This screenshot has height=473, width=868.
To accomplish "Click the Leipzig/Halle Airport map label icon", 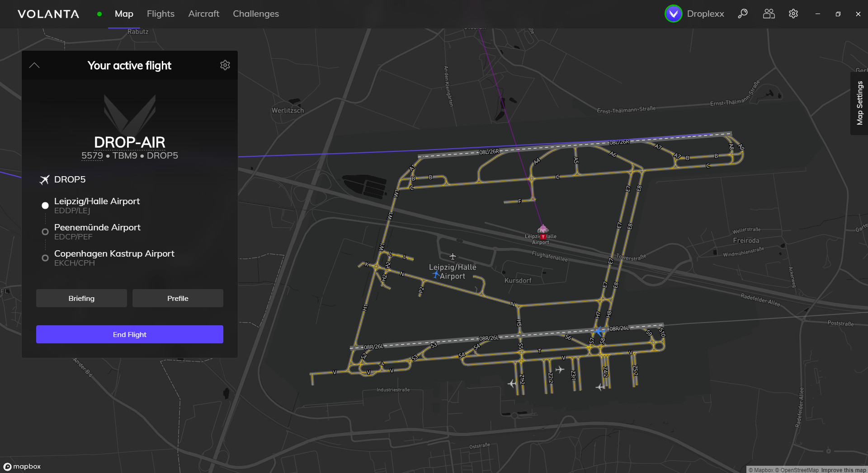I will pyautogui.click(x=453, y=257).
